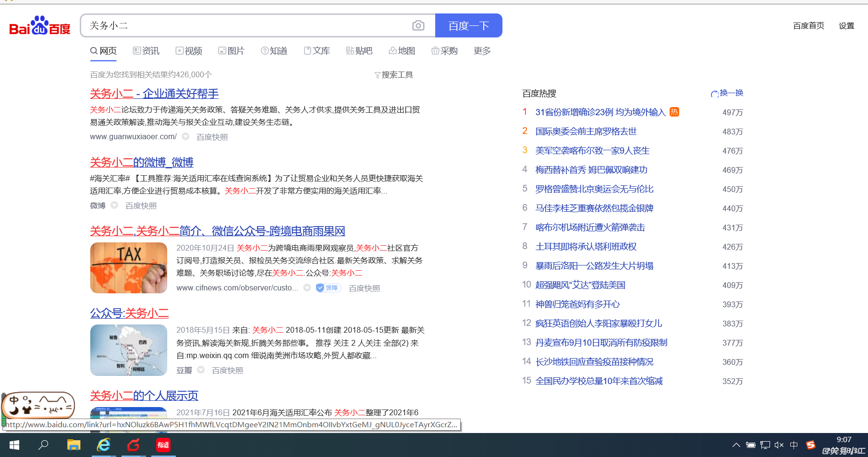The width and height of the screenshot is (868, 457).
Task: Click the South America map thumbnail
Action: [x=129, y=350]
